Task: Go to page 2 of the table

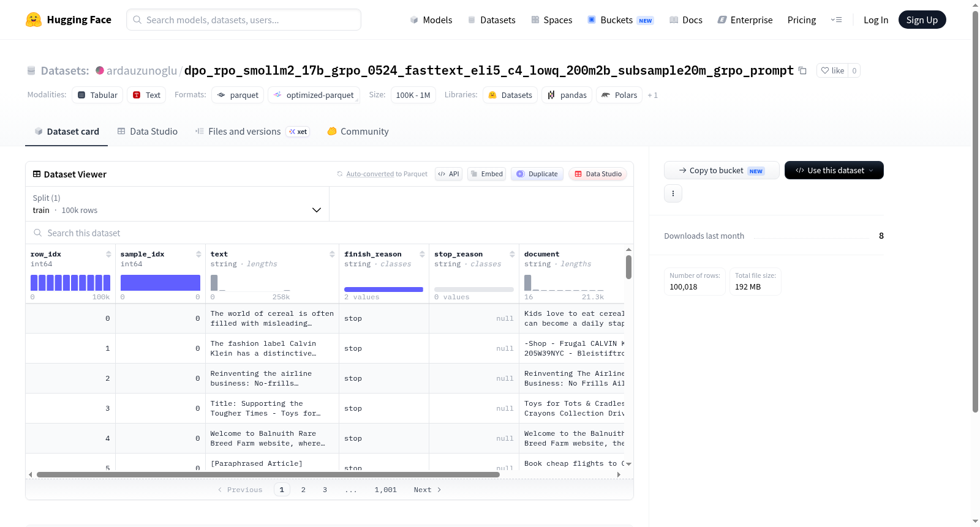Action: [303, 490]
